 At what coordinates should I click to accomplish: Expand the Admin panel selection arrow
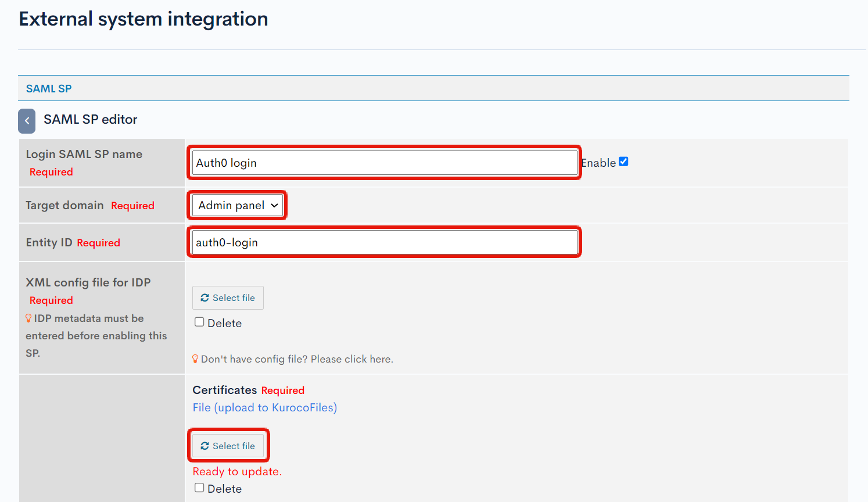pyautogui.click(x=274, y=205)
